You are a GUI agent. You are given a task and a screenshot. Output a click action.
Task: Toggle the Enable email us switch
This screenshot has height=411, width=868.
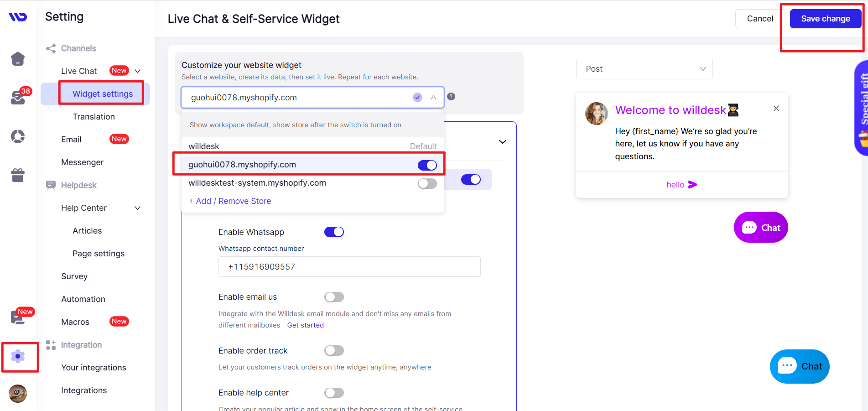coord(334,297)
